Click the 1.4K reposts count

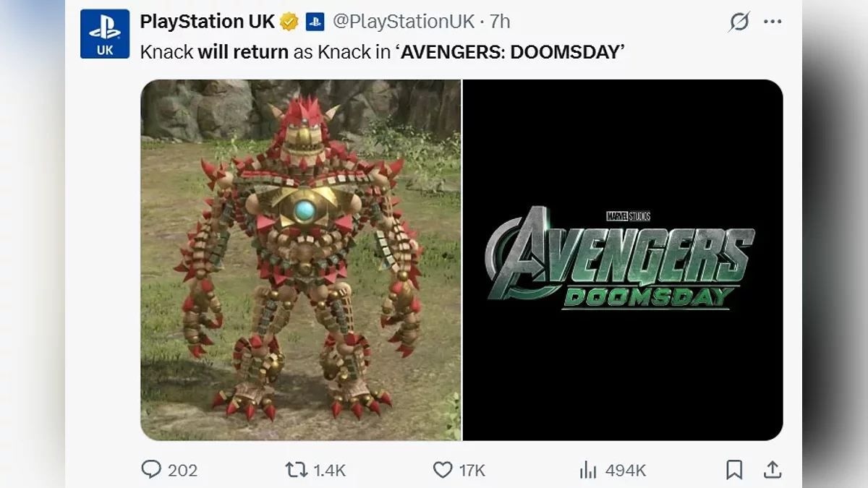330,470
